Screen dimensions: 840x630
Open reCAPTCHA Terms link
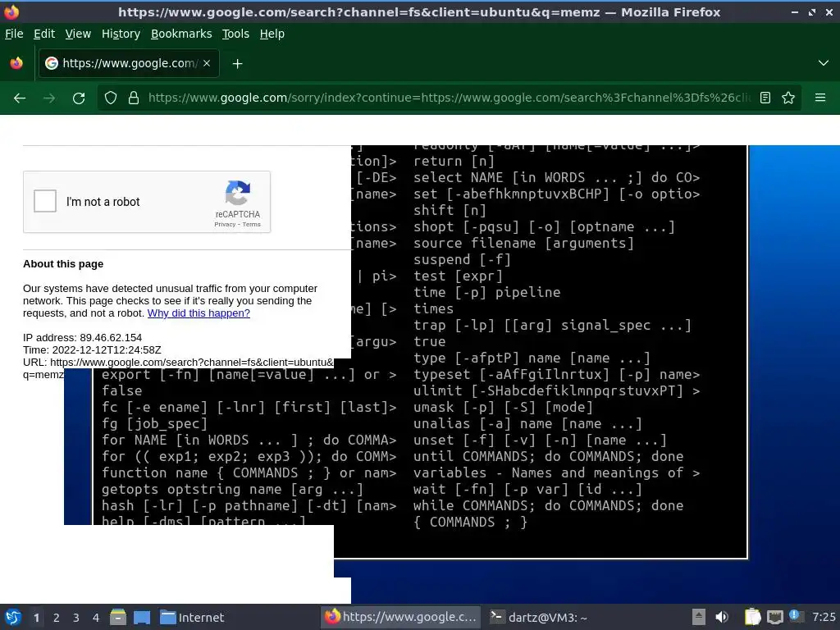click(x=251, y=225)
